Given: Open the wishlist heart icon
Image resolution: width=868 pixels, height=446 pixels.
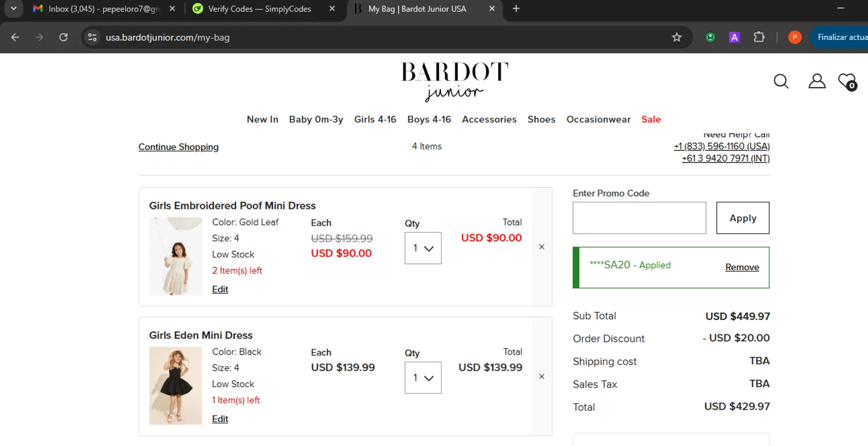Looking at the screenshot, I should click(x=847, y=82).
